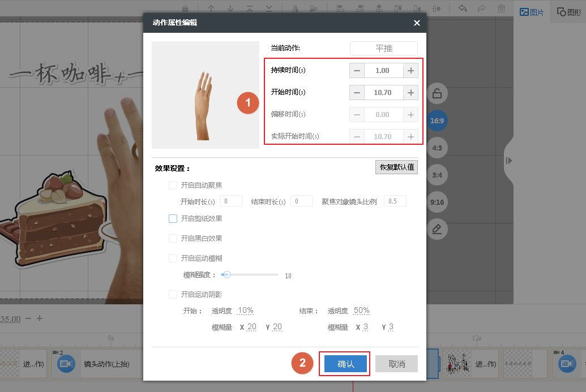The width and height of the screenshot is (586, 392).
Task: Decrease 开始时间 with the minus stepper
Action: pos(357,92)
